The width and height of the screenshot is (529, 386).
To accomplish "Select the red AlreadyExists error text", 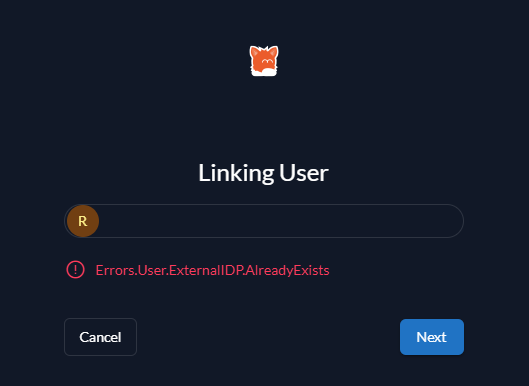I will [x=213, y=270].
